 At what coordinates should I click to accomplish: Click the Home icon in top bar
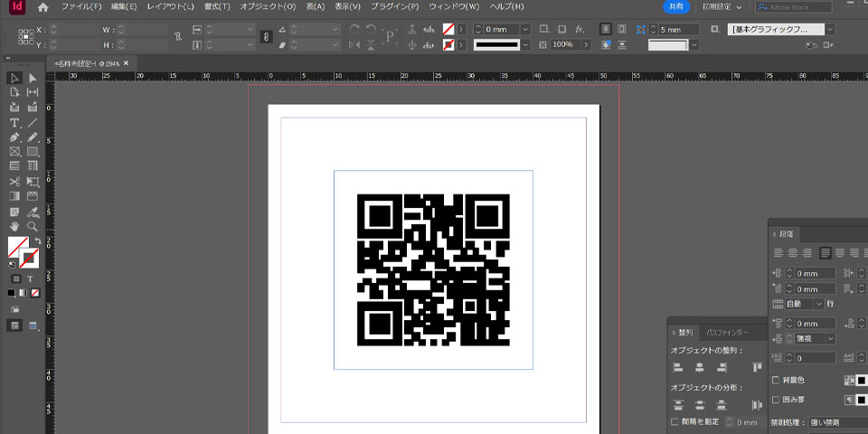click(x=42, y=7)
